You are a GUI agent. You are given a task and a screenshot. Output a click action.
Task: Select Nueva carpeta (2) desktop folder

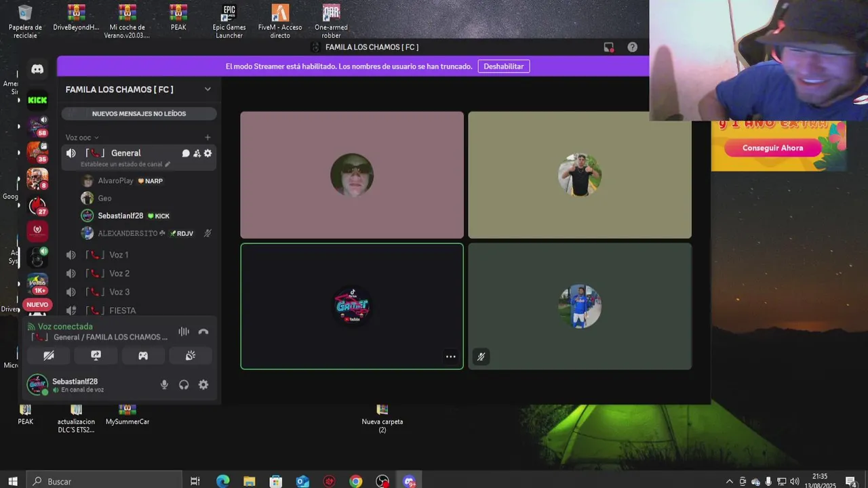click(382, 418)
